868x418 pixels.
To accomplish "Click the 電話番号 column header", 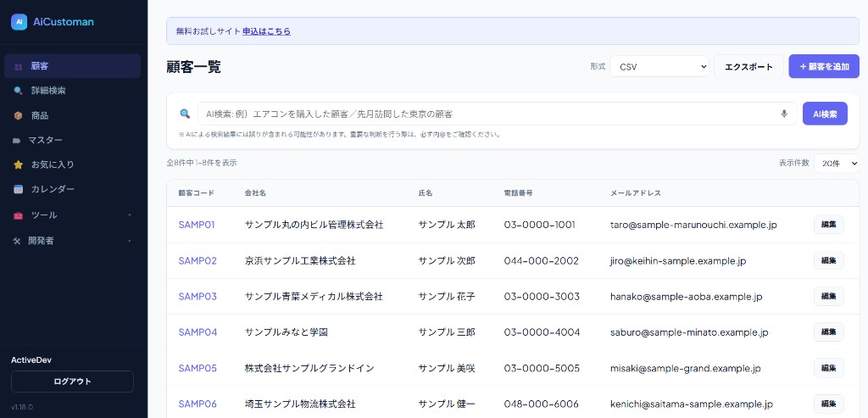I will pyautogui.click(x=518, y=193).
